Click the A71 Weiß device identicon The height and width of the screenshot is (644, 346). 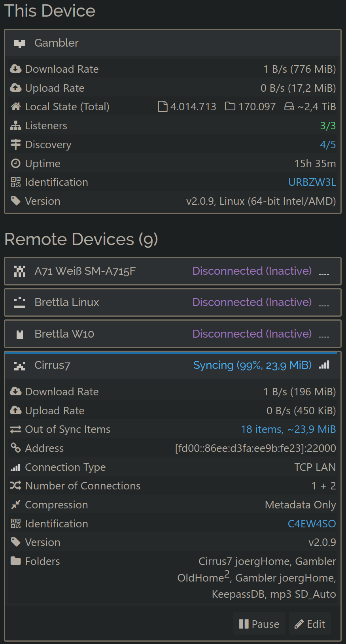[20, 271]
